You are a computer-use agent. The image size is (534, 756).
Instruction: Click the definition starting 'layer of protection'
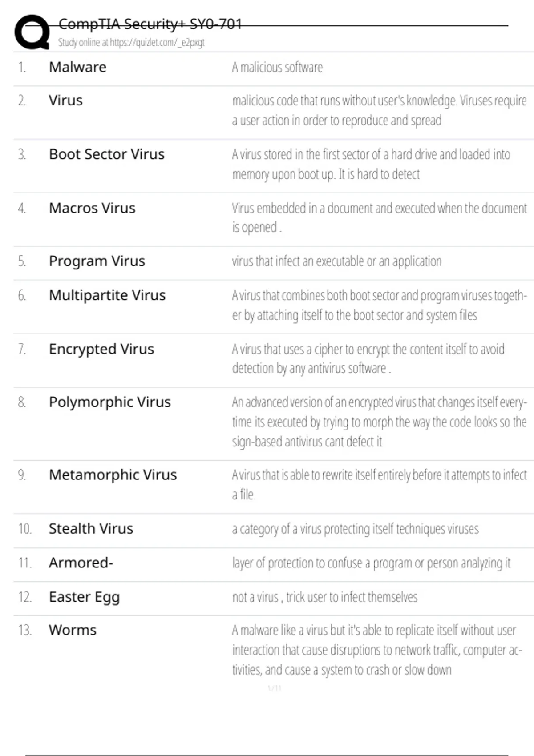coord(371,563)
